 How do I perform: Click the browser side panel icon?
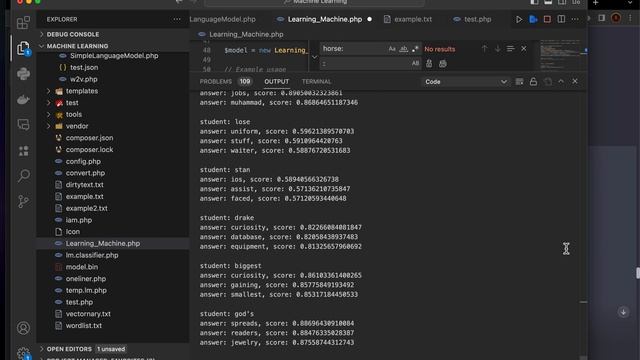tap(602, 18)
